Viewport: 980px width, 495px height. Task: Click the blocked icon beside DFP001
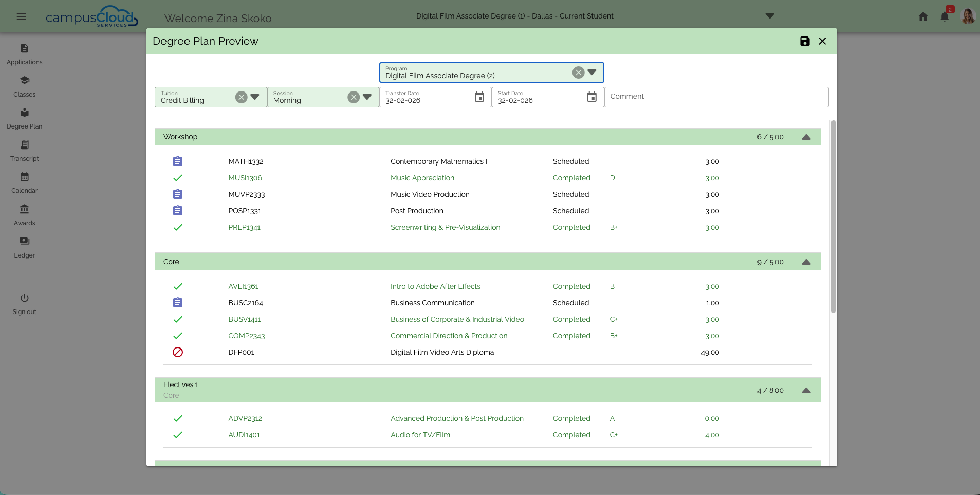(178, 352)
